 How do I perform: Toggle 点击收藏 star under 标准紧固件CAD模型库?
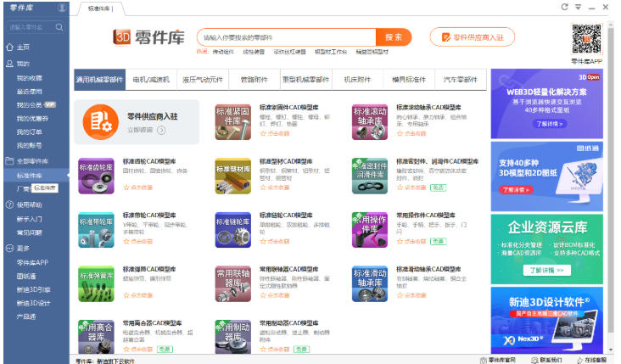click(262, 133)
